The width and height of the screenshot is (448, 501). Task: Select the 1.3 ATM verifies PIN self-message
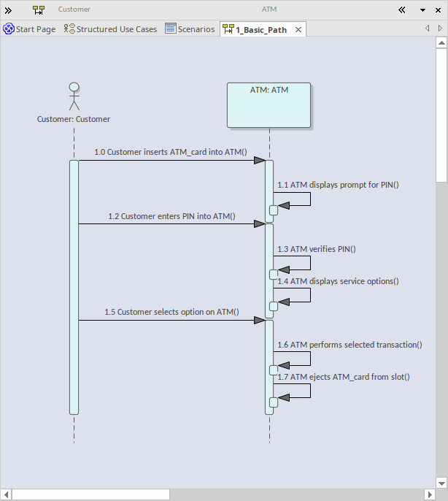point(315,249)
